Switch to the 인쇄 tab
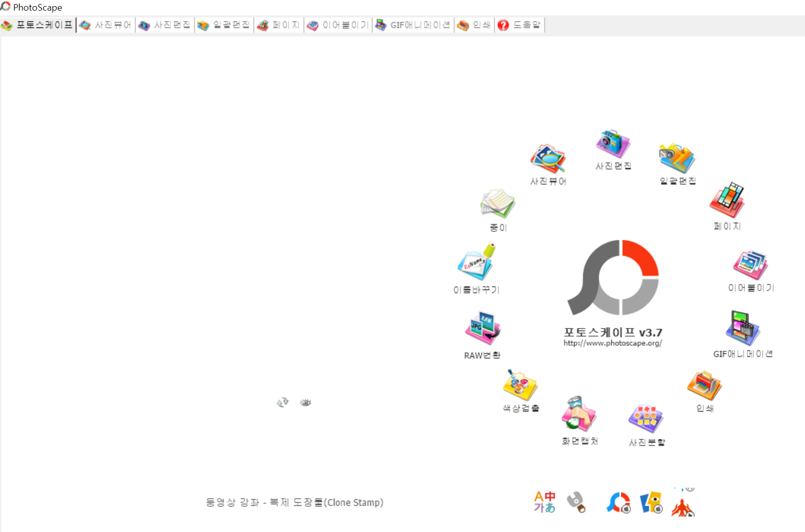 474,25
